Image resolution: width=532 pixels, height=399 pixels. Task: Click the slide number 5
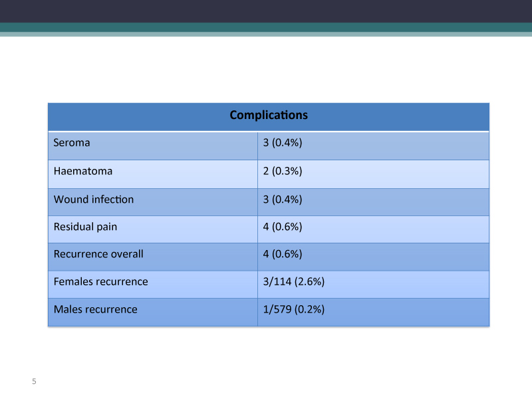click(x=34, y=381)
